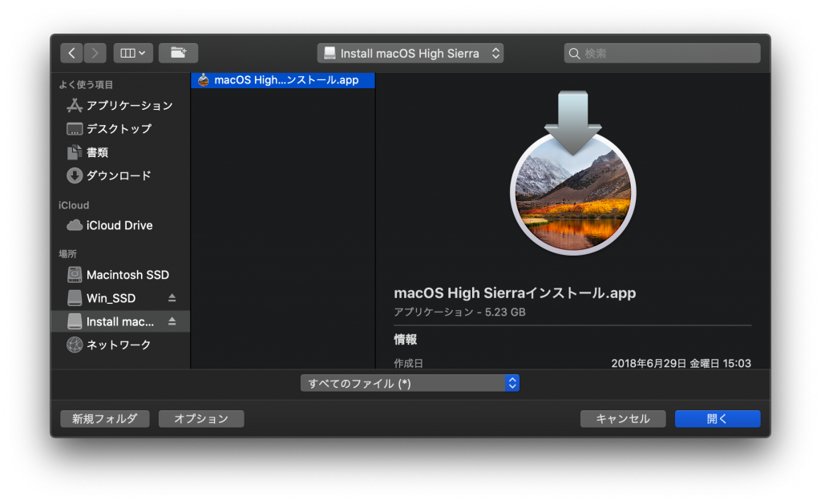The image size is (821, 504).
Task: Select ネットワーク in the sidebar
Action: pyautogui.click(x=120, y=345)
